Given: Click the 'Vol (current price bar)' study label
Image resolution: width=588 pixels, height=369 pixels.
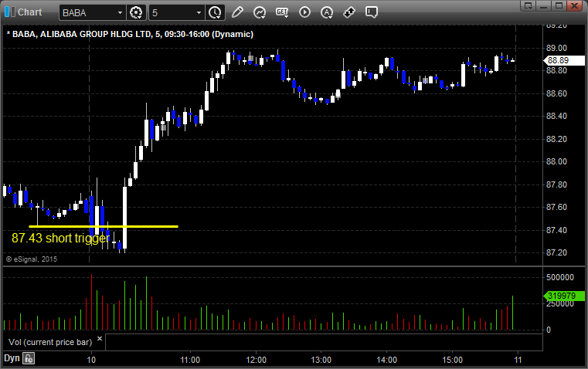Looking at the screenshot, I should pos(50,342).
